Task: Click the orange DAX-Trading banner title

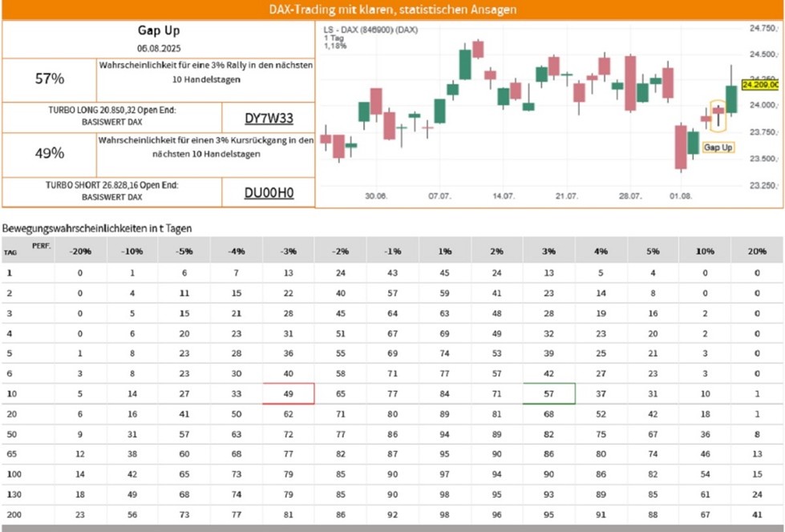Action: [x=393, y=10]
